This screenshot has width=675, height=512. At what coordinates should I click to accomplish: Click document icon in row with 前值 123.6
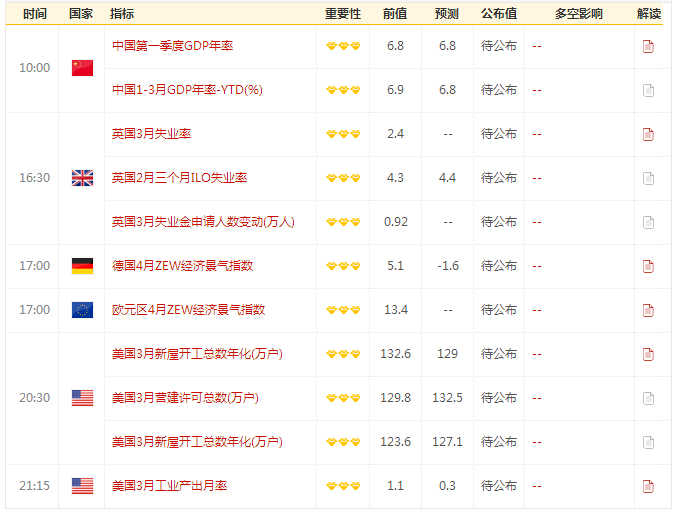[x=648, y=442]
